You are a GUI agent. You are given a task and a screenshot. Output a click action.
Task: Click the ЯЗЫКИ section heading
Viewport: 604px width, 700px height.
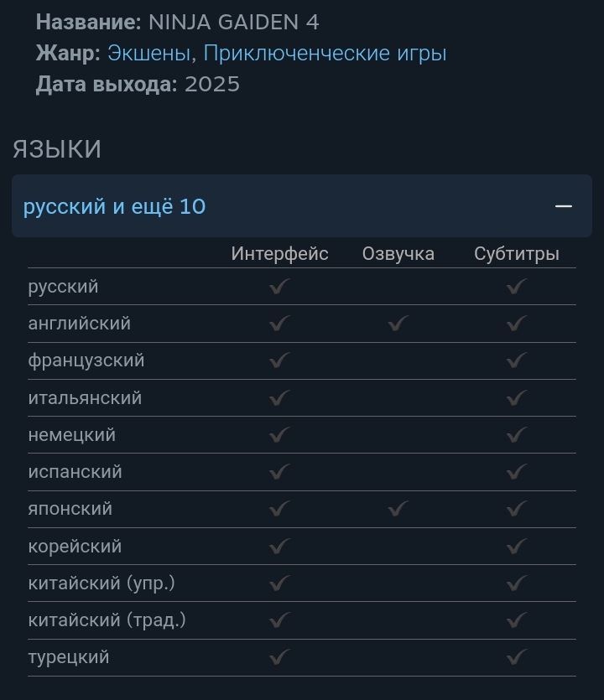(x=57, y=149)
